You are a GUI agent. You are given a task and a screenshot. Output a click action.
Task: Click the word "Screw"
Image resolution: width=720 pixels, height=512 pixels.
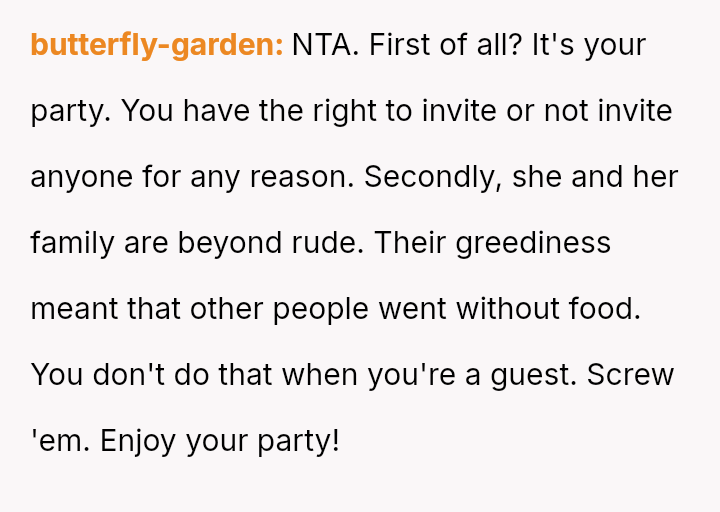coord(631,375)
